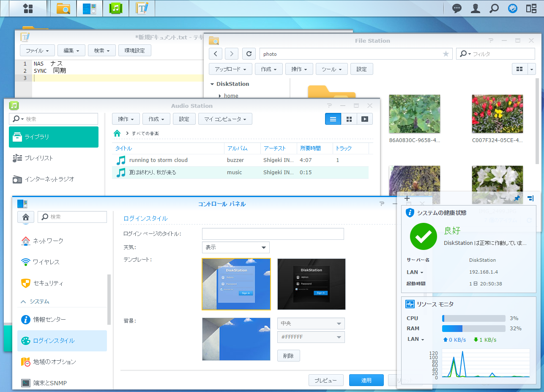
Task: Click the 適用 apply button
Action: point(366,380)
